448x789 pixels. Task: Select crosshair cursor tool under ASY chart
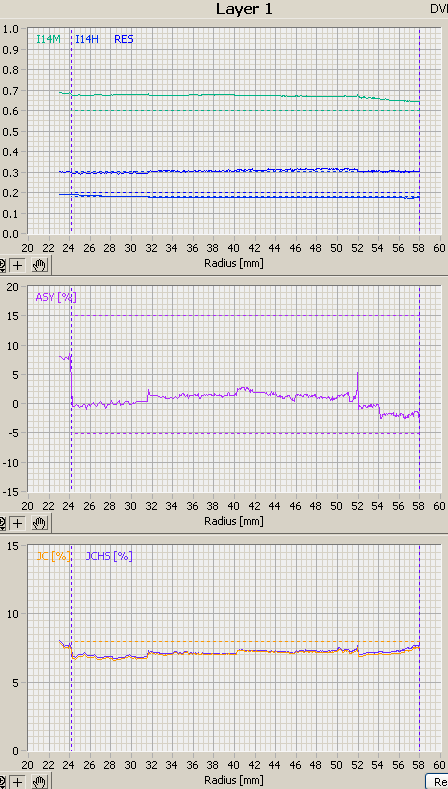(x=18, y=523)
